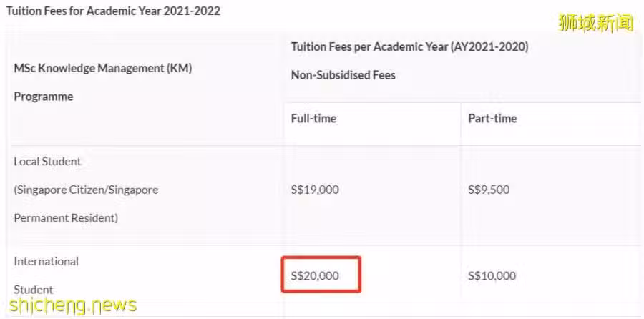Click the 狮城新闻 watermark logo
644x319 pixels.
click(595, 23)
